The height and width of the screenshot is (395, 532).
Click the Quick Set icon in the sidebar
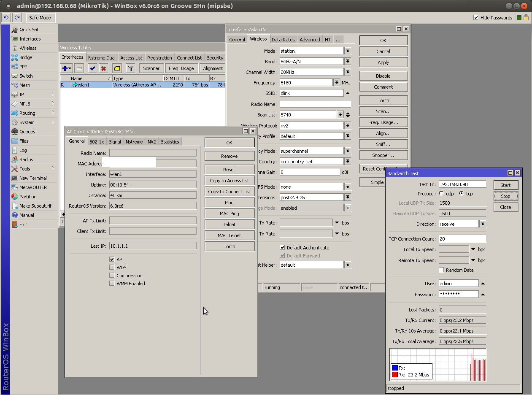pos(15,30)
